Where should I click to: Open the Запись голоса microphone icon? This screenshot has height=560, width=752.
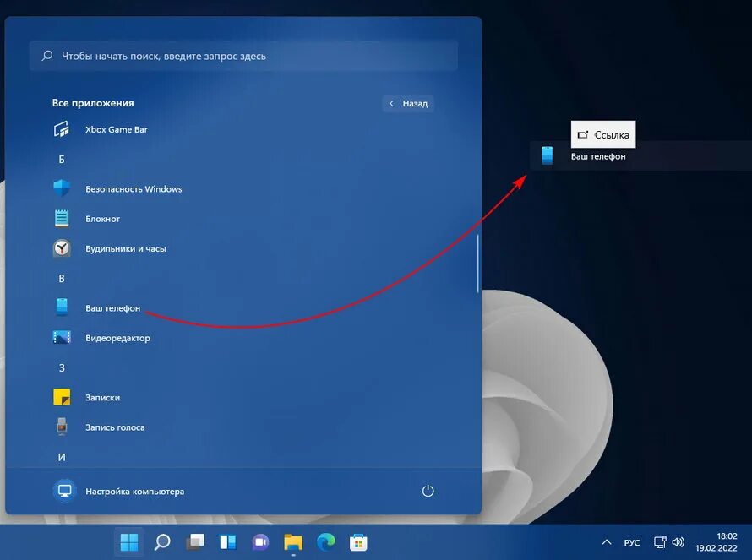pos(62,427)
